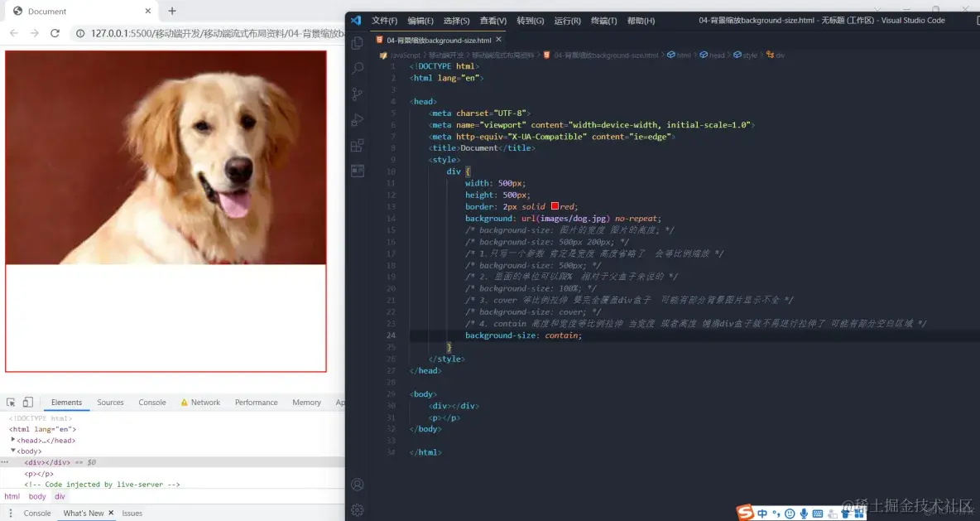
Task: Click the browser address bar URL
Action: point(217,33)
